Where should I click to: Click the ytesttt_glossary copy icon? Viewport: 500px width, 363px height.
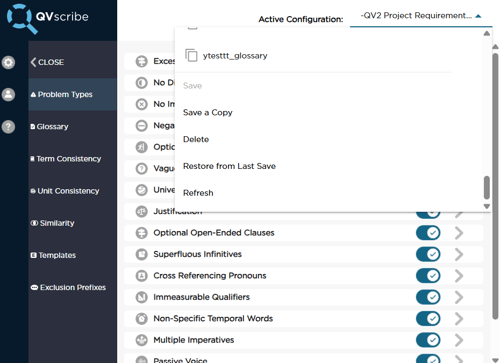pyautogui.click(x=191, y=55)
